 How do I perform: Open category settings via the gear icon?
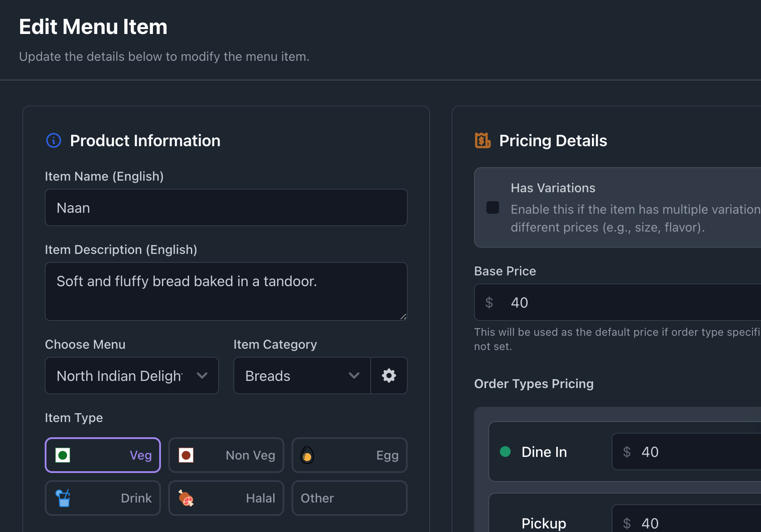click(x=389, y=376)
